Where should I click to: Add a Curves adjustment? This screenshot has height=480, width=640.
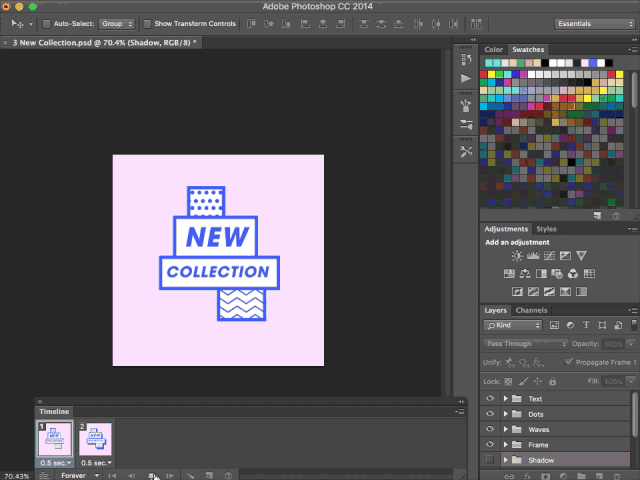pos(549,256)
